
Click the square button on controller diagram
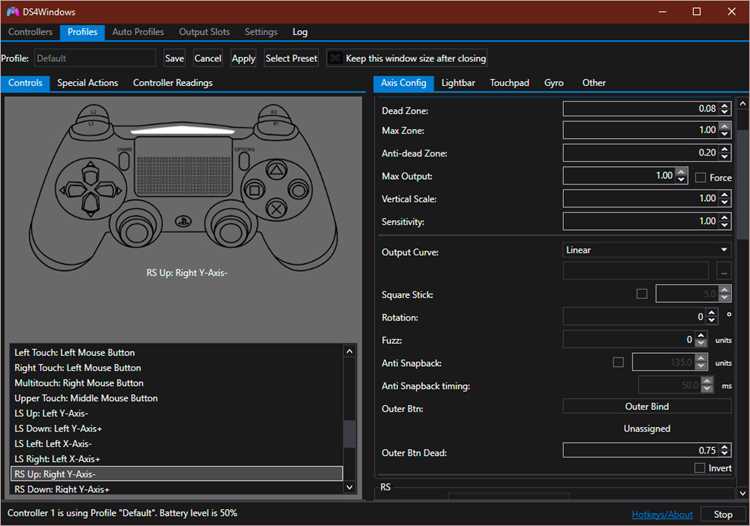click(254, 190)
